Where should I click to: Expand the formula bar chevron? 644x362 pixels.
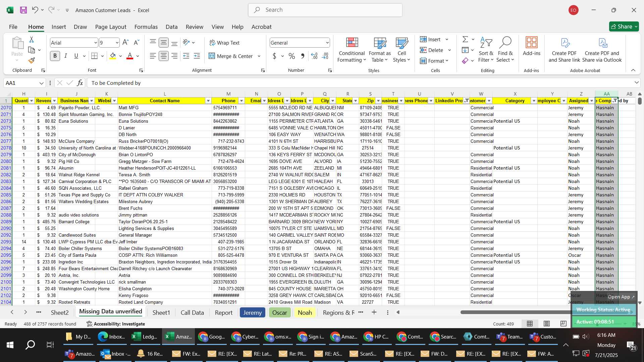(637, 83)
